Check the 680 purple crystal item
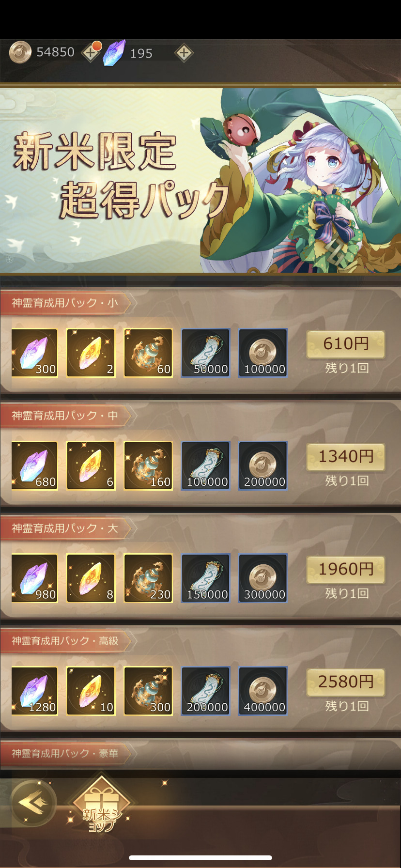The width and height of the screenshot is (401, 868). tap(34, 465)
